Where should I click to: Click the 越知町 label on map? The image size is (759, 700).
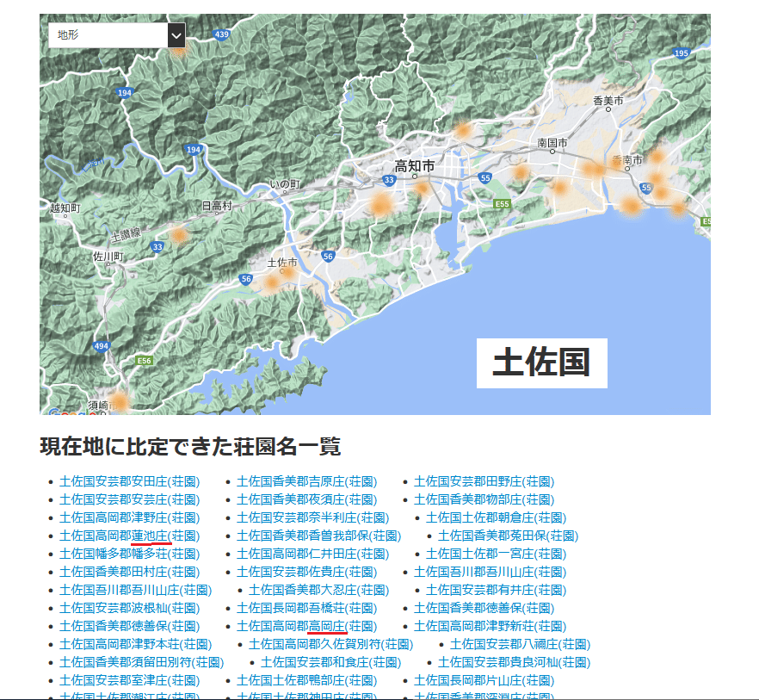[x=65, y=208]
